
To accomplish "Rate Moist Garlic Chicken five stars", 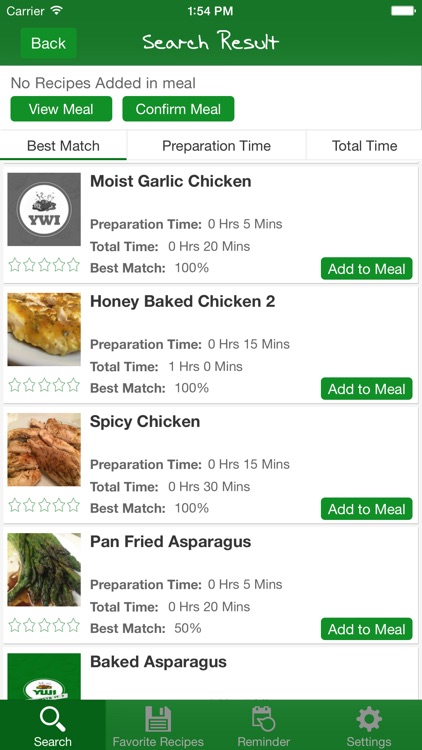I will (73, 265).
